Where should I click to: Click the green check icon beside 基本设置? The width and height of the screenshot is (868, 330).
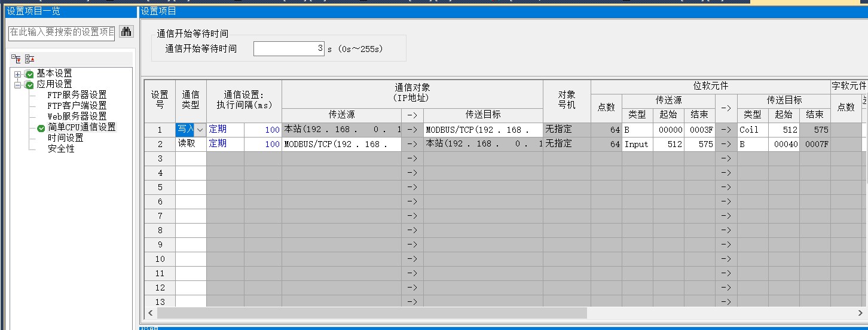point(29,74)
